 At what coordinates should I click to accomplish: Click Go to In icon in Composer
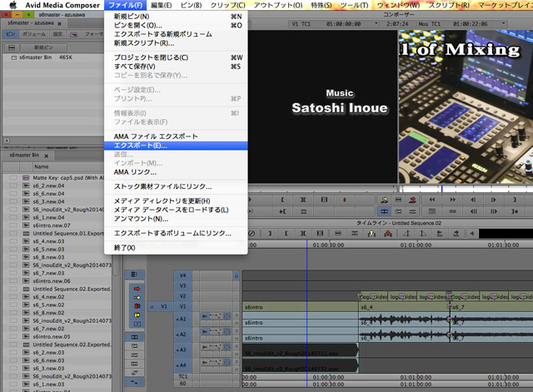click(282, 211)
